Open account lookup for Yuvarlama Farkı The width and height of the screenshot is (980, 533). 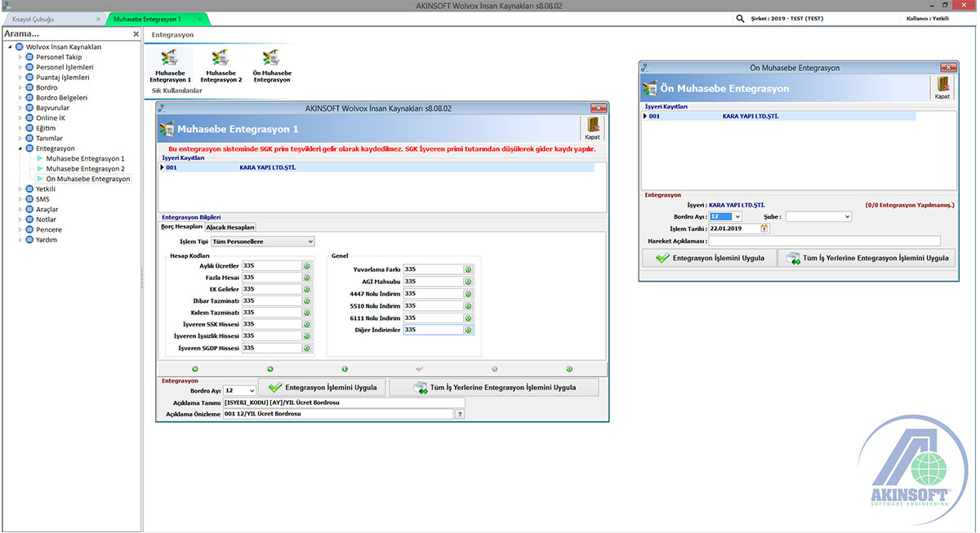tap(468, 269)
